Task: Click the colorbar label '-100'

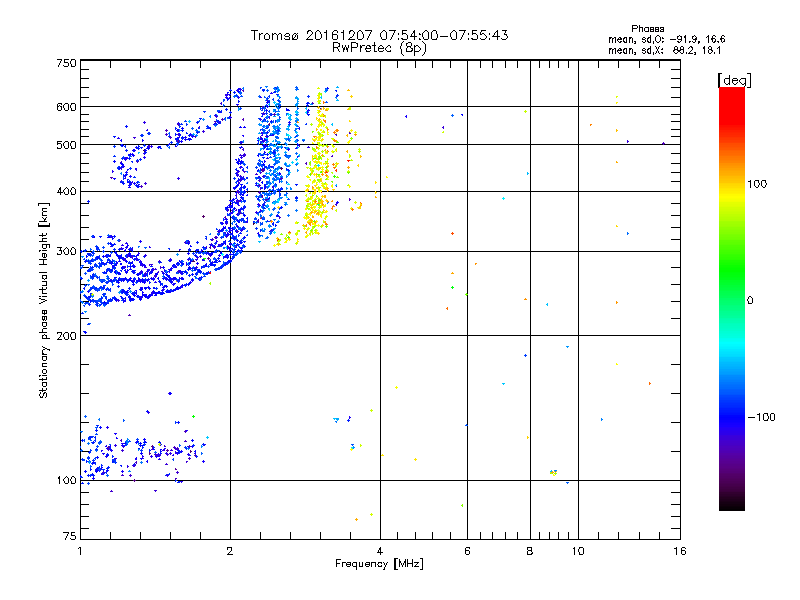Action: coord(761,417)
